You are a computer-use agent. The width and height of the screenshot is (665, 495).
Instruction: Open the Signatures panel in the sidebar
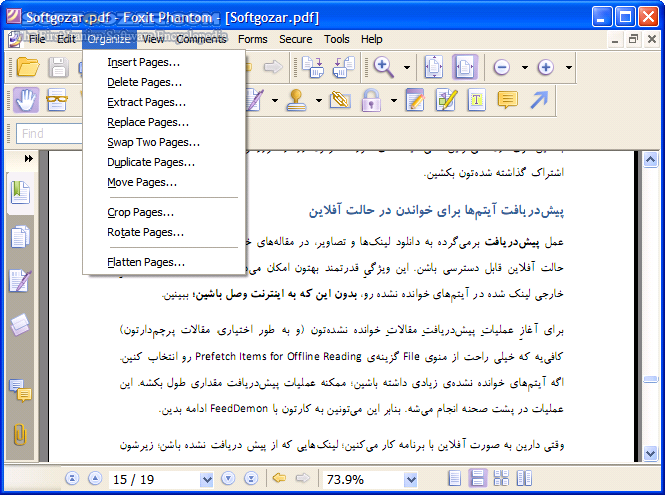pyautogui.click(x=20, y=280)
